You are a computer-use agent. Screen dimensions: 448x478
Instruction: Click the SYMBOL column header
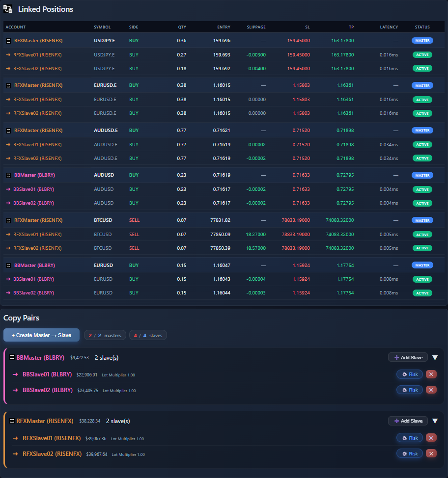[102, 27]
